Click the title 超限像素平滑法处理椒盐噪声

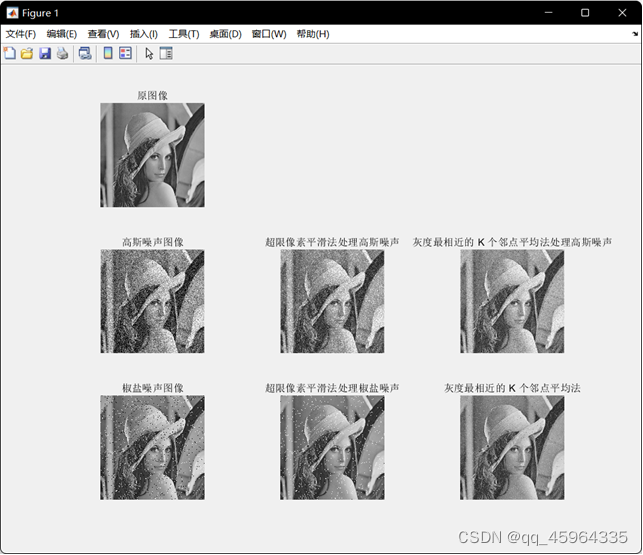click(x=332, y=388)
